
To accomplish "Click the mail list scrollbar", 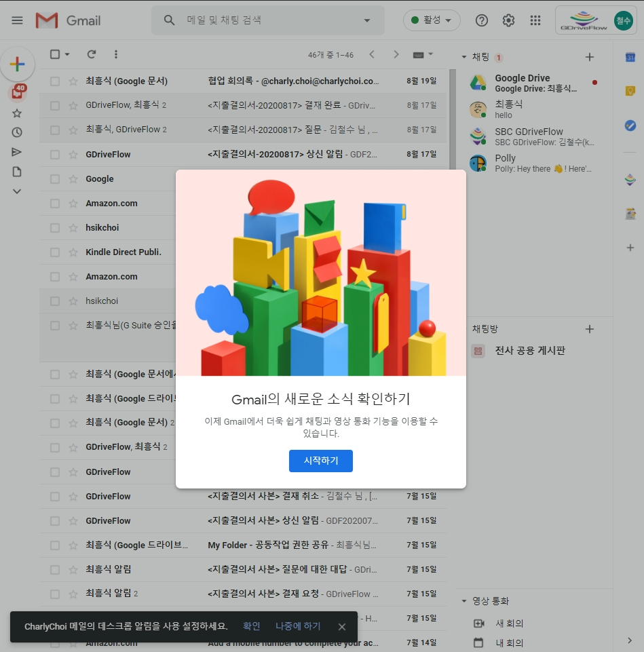I will point(453,121).
